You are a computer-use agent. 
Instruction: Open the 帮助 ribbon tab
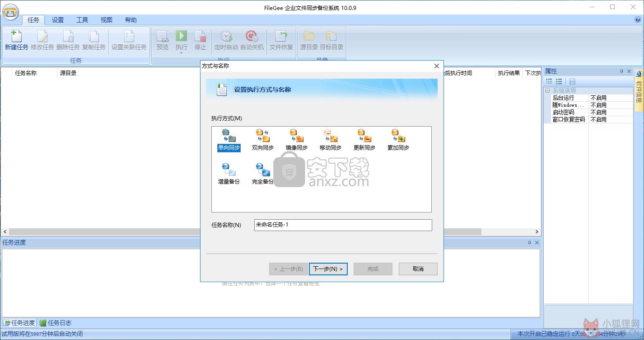tap(131, 20)
